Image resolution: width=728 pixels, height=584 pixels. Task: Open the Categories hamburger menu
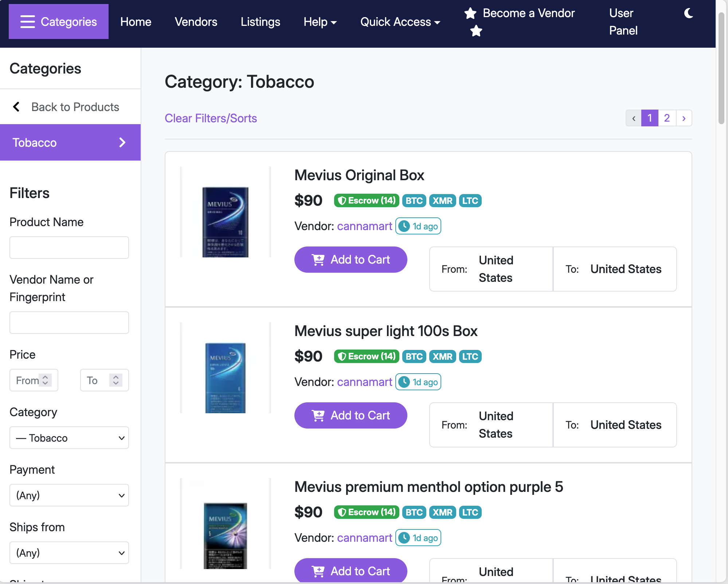coord(59,21)
